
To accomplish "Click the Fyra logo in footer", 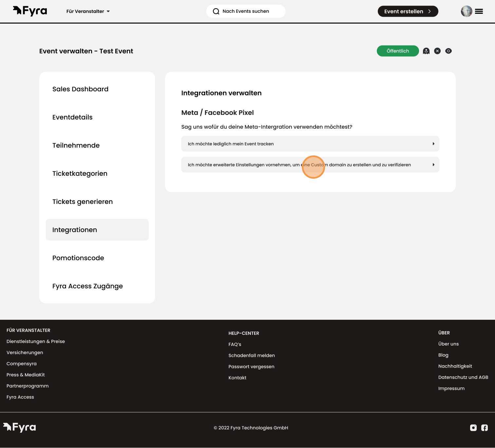I will (20, 427).
